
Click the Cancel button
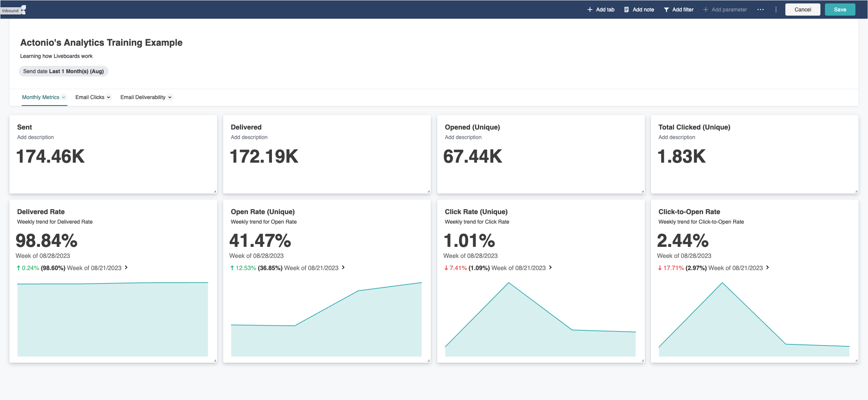(x=802, y=10)
